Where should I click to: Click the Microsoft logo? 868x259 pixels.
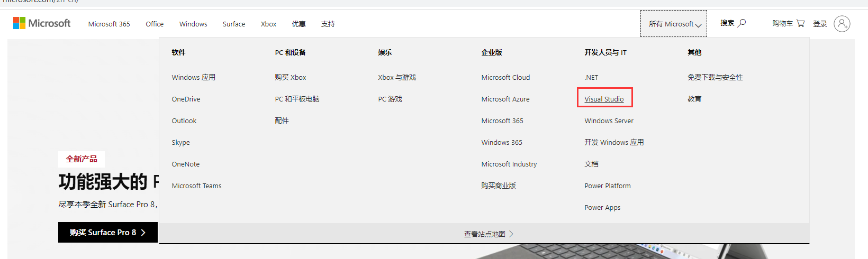coord(42,23)
